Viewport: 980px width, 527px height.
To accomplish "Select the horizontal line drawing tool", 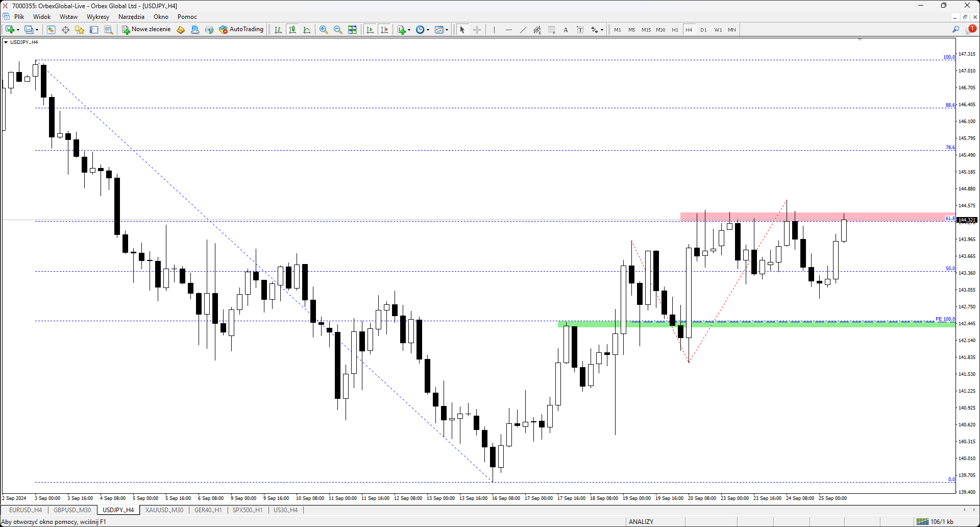I will [x=508, y=30].
